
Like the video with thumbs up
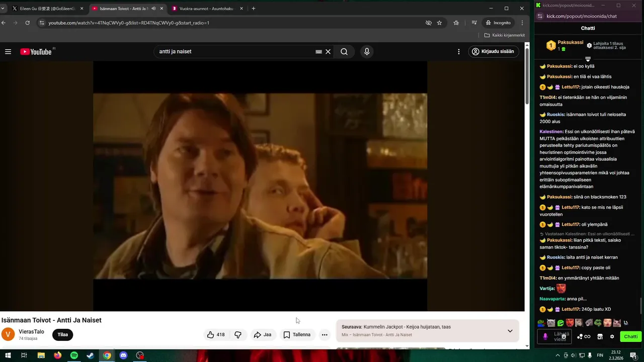tap(216, 334)
